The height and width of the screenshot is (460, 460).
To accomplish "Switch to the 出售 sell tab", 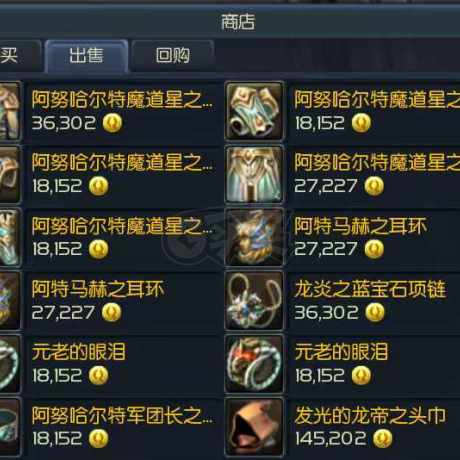I will pos(87,56).
